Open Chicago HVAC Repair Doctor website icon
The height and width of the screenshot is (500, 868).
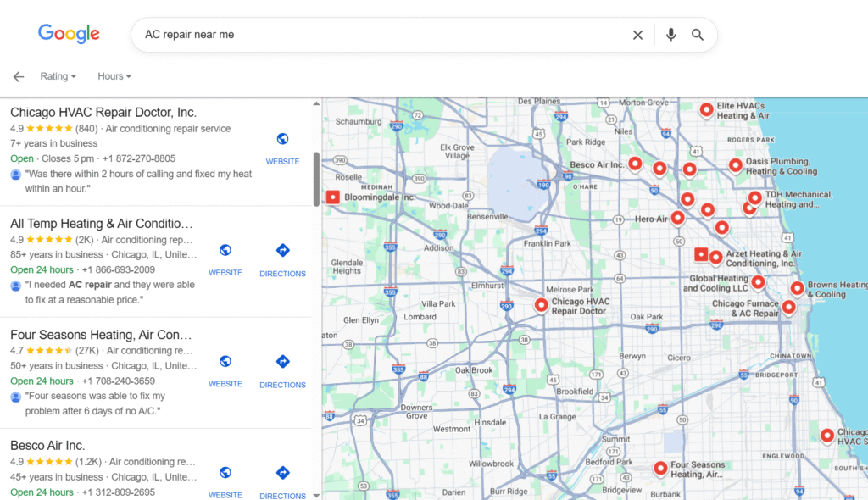tap(282, 140)
